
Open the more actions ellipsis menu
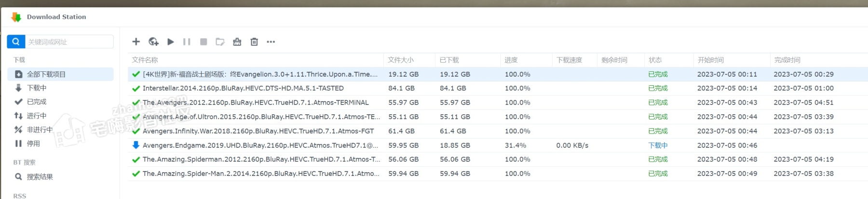pyautogui.click(x=271, y=42)
